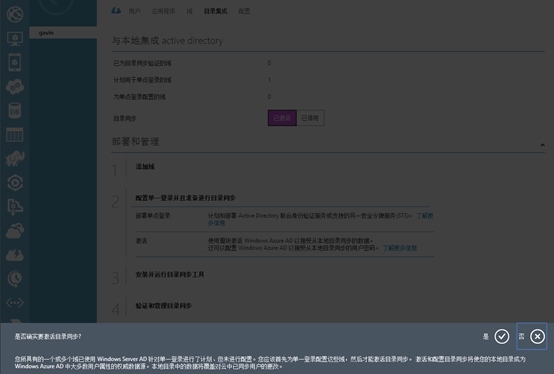Open Media Services play icon
The image size is (554, 374).
(15, 183)
